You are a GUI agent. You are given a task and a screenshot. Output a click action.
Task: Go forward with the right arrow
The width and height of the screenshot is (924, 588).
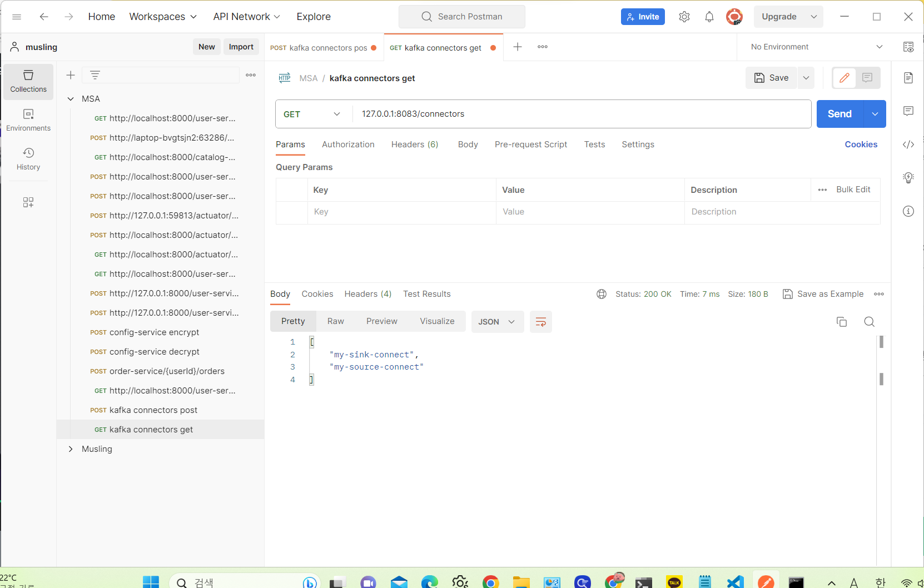(x=68, y=17)
